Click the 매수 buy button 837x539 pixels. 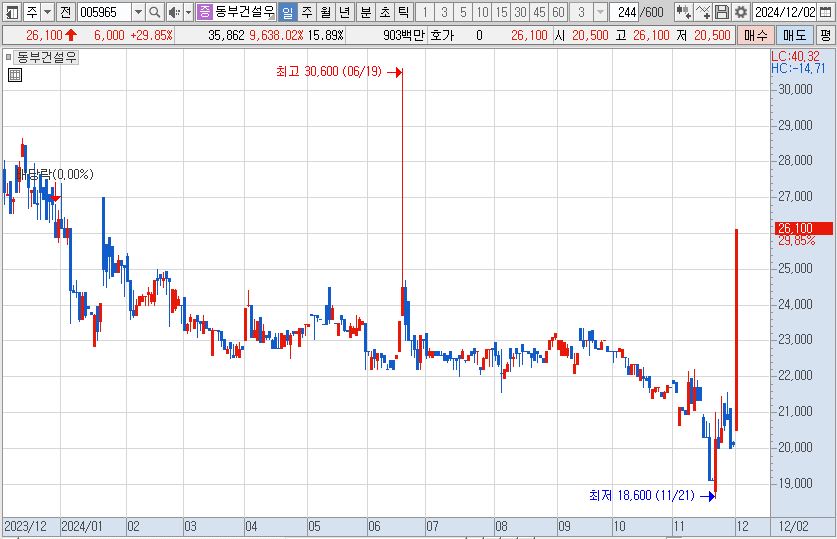[x=755, y=36]
